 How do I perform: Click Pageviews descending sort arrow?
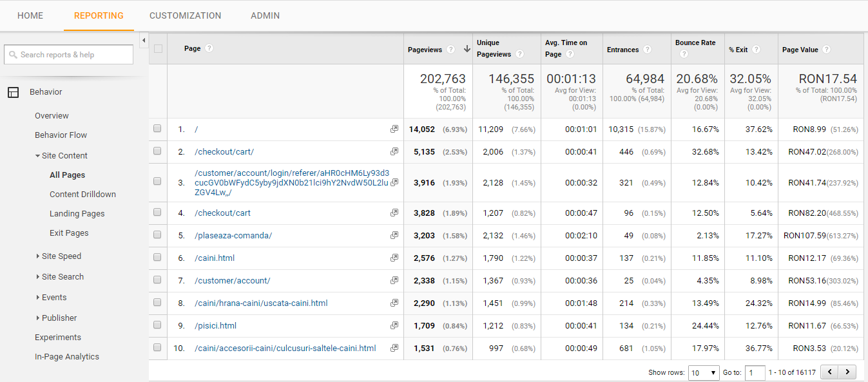tap(467, 49)
